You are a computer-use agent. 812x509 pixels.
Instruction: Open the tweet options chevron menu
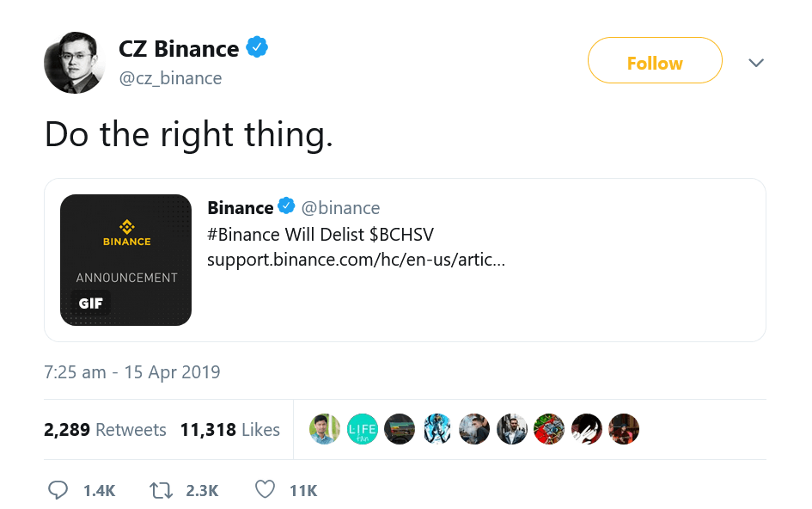point(756,62)
